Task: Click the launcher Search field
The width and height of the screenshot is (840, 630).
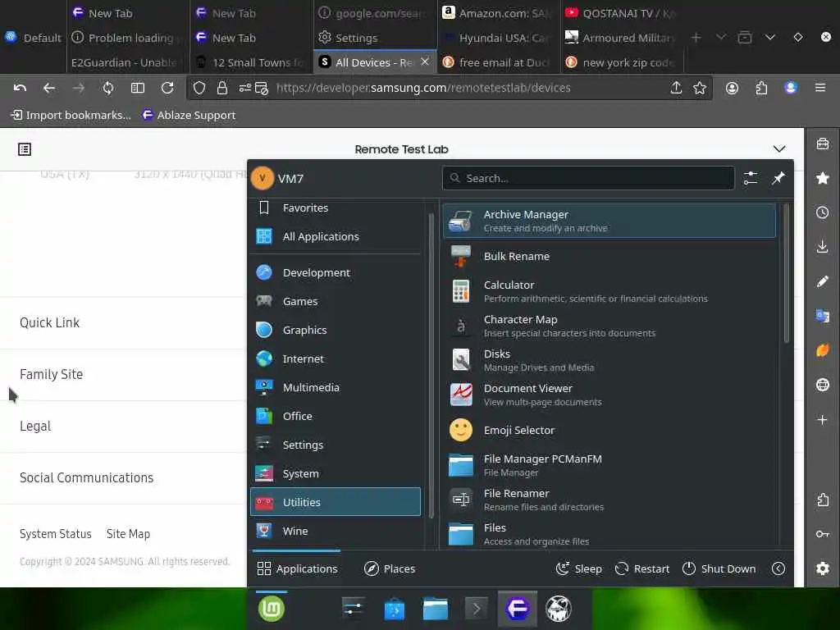Action: click(588, 178)
